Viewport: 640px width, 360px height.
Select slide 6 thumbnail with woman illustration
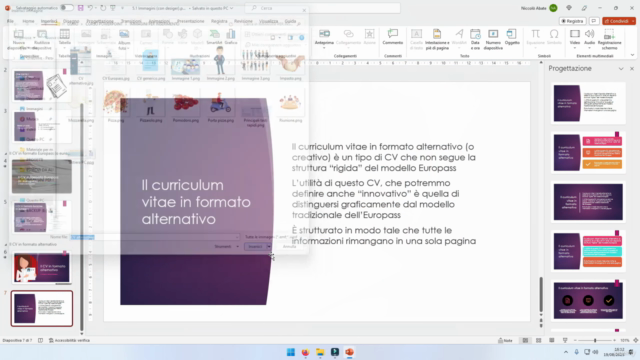click(42, 268)
